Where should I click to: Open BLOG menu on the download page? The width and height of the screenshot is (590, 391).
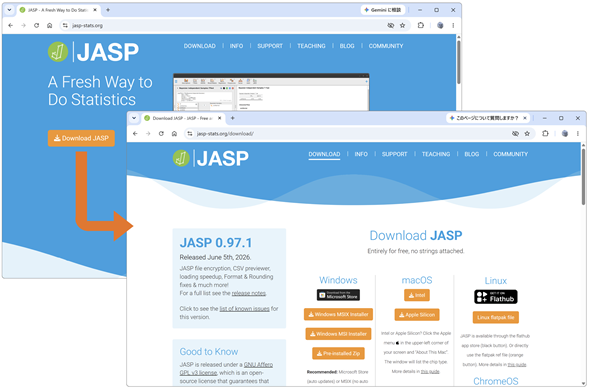click(471, 154)
